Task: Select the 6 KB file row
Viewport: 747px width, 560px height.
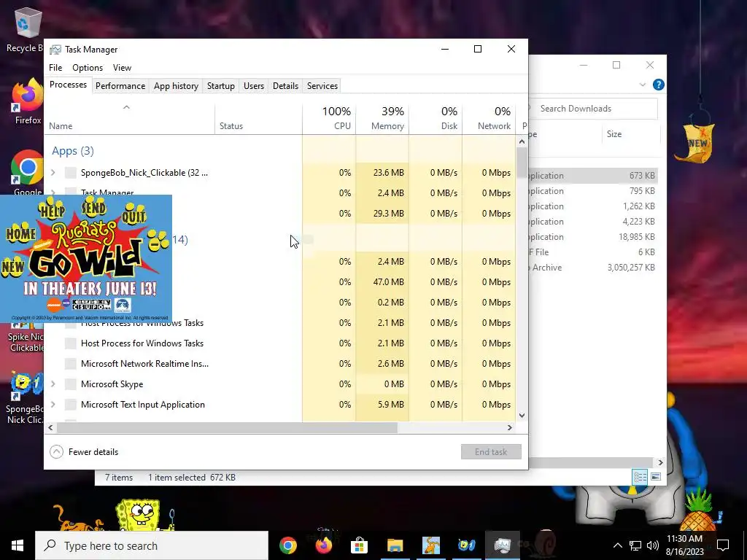Action: click(x=594, y=252)
